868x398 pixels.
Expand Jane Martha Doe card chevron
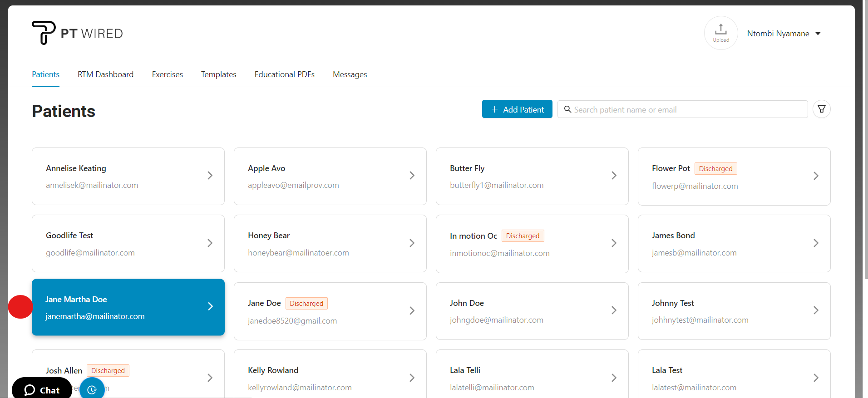click(x=210, y=307)
